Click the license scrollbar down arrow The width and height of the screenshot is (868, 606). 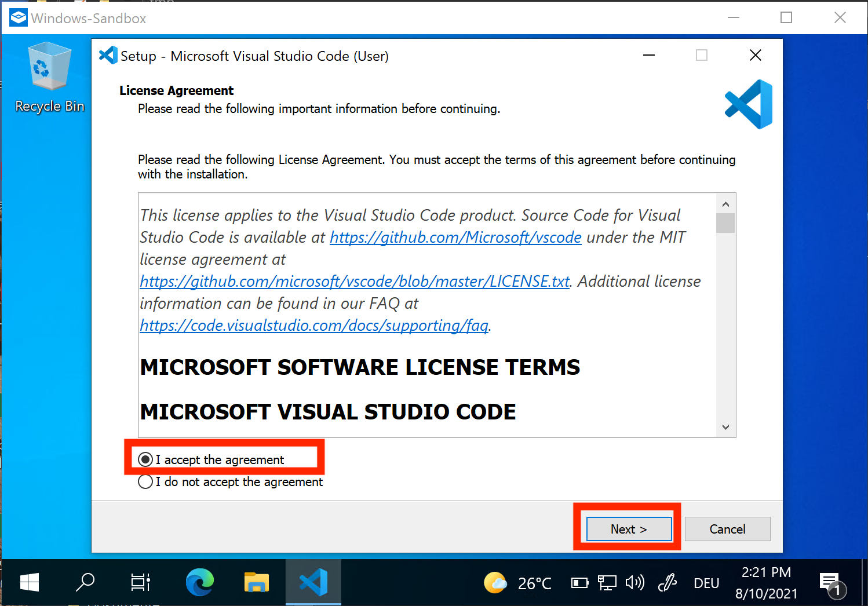point(725,427)
